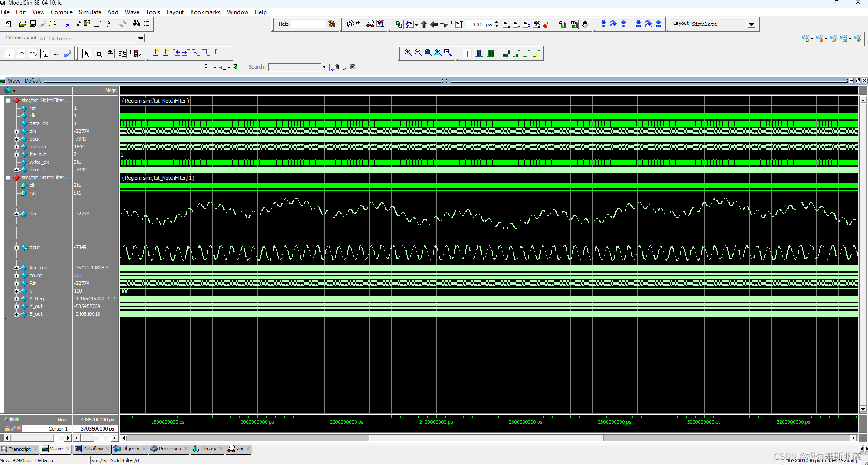The height and width of the screenshot is (465, 868).
Task: Toggle Select Mode arrow cursor
Action: (x=87, y=54)
